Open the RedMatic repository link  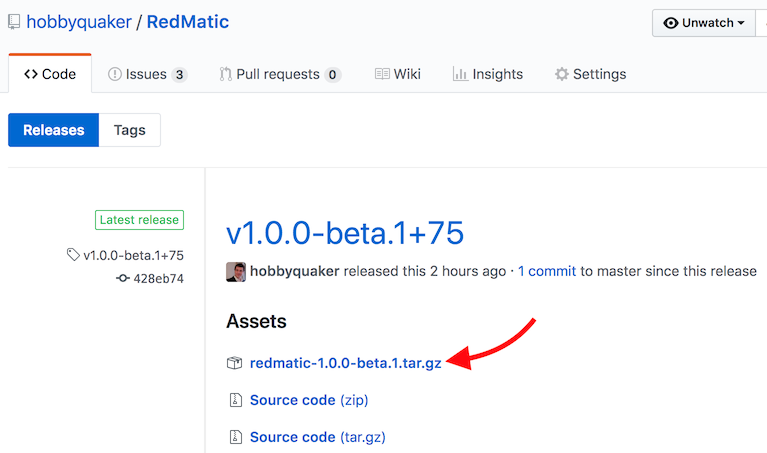pyautogui.click(x=188, y=22)
